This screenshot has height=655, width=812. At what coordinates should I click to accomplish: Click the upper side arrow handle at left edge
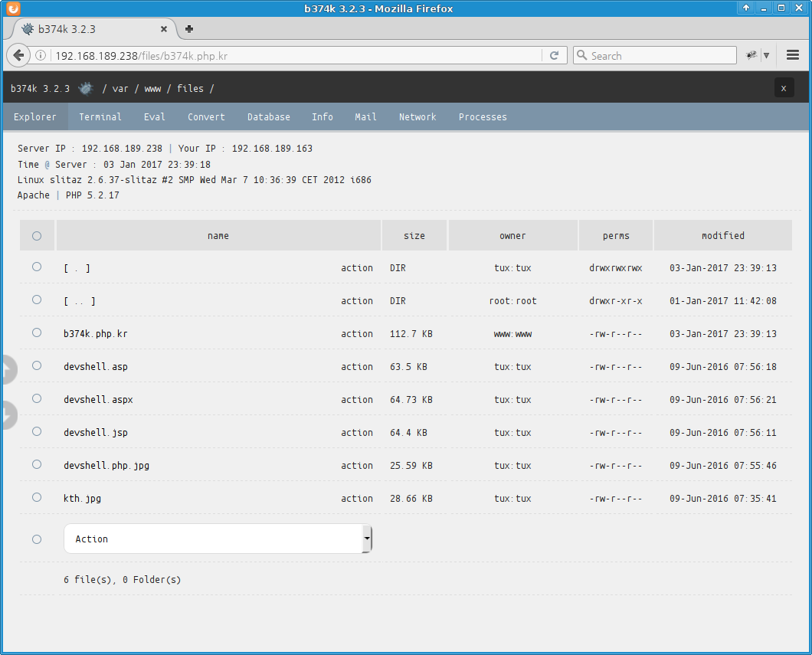[8, 370]
